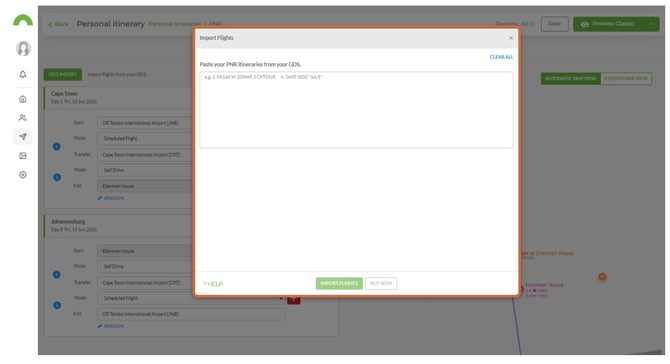The width and height of the screenshot is (670, 364).
Task: Select Johannesburg day header
Action: click(x=118, y=226)
